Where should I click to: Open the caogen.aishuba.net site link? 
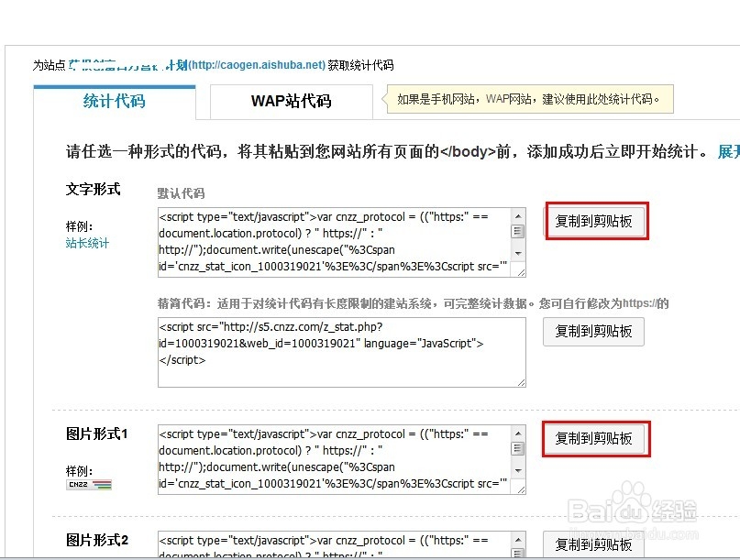[x=257, y=65]
